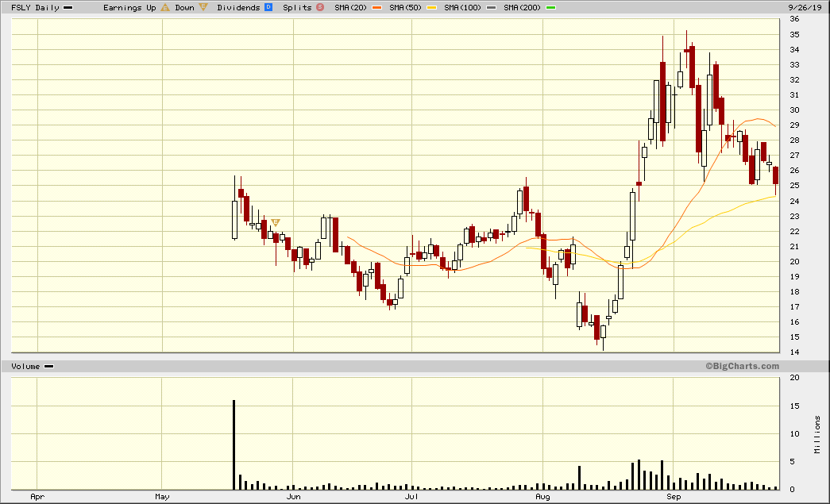Click the Earnings Up triangle legend icon
This screenshot has height=504, width=830.
point(165,7)
